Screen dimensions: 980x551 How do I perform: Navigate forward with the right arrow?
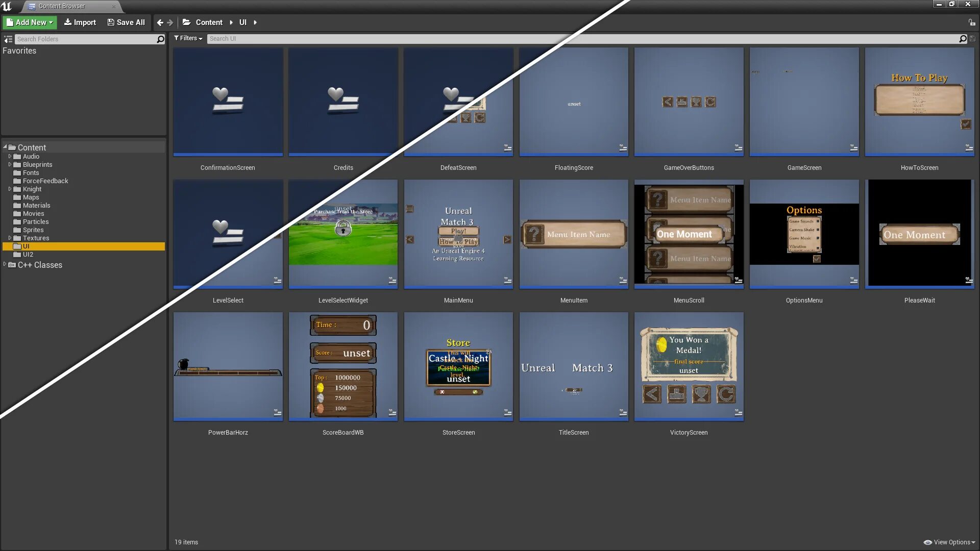click(170, 22)
